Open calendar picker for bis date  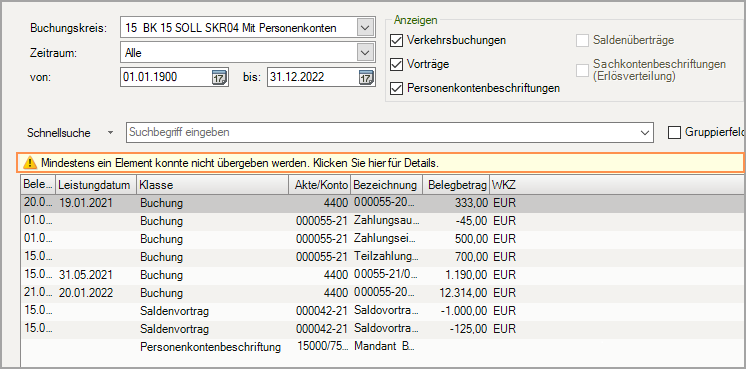pos(366,77)
